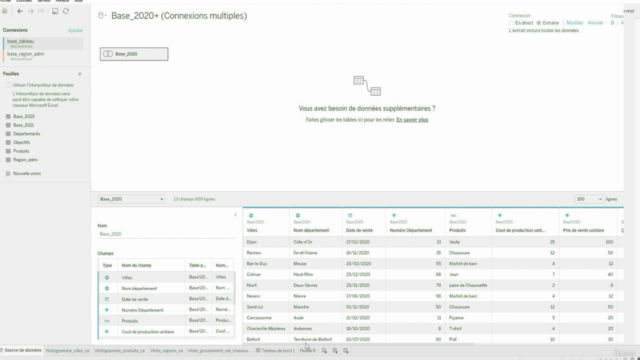
Task: Open the Base_2020 table selector dropdown
Action: 131,199
